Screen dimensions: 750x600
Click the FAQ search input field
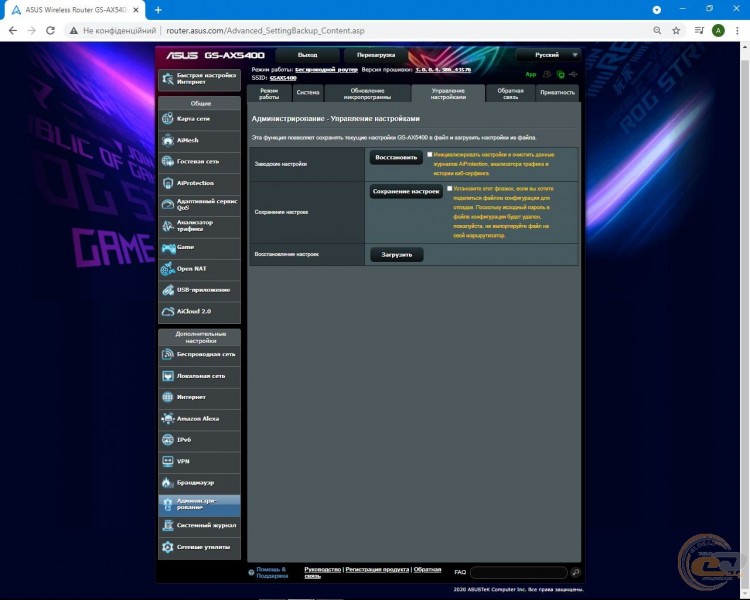pyautogui.click(x=519, y=572)
